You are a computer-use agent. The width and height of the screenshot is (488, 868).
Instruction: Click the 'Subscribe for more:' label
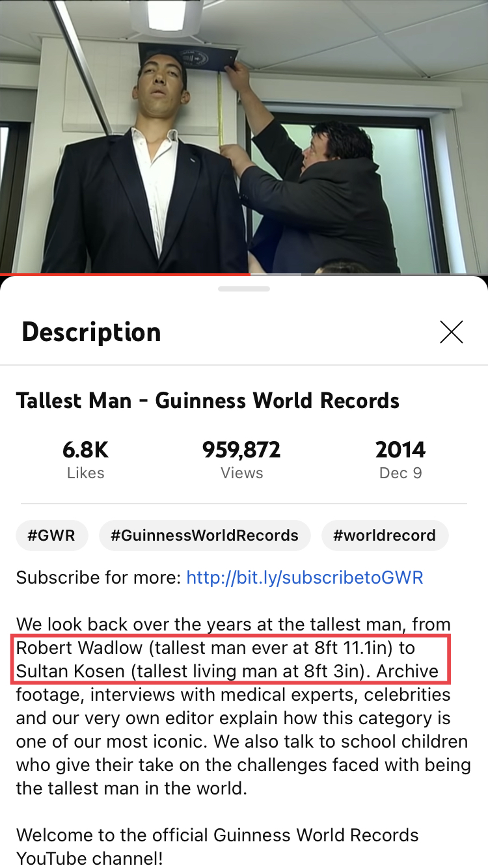(98, 577)
